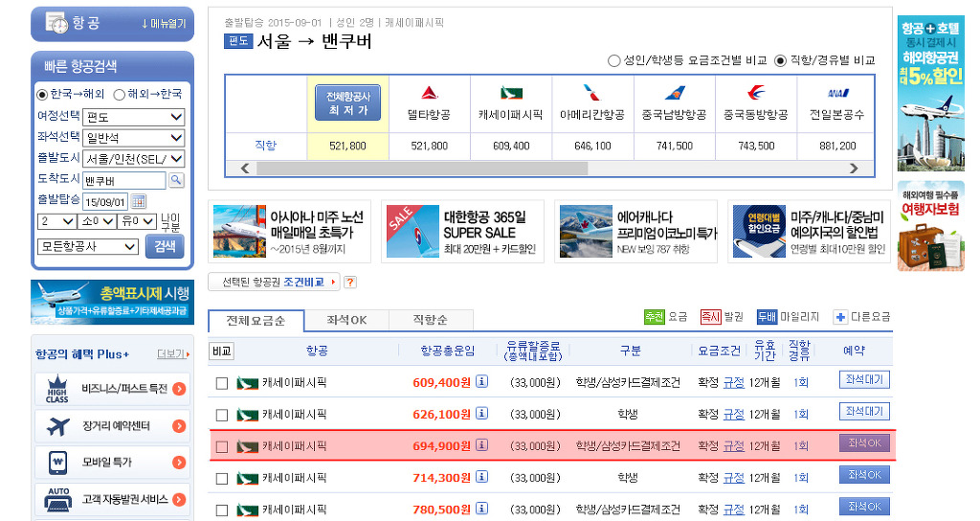Open the 유0 infant count dropdown
The height and width of the screenshot is (521, 980).
point(138,221)
